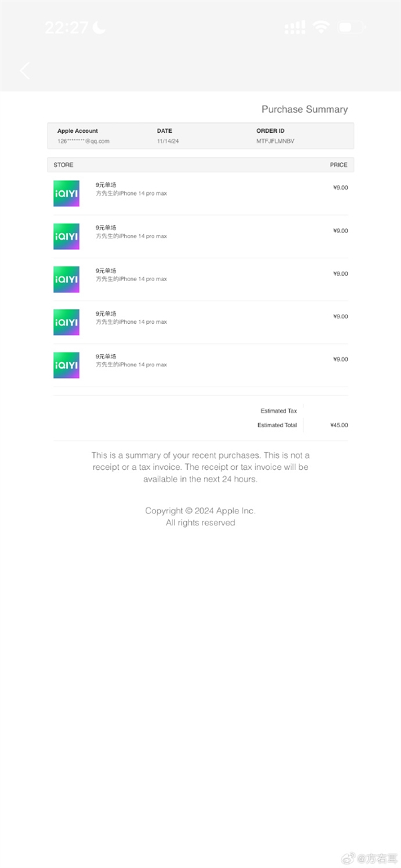Image resolution: width=401 pixels, height=868 pixels.
Task: Click the STORE column header
Action: coord(63,165)
